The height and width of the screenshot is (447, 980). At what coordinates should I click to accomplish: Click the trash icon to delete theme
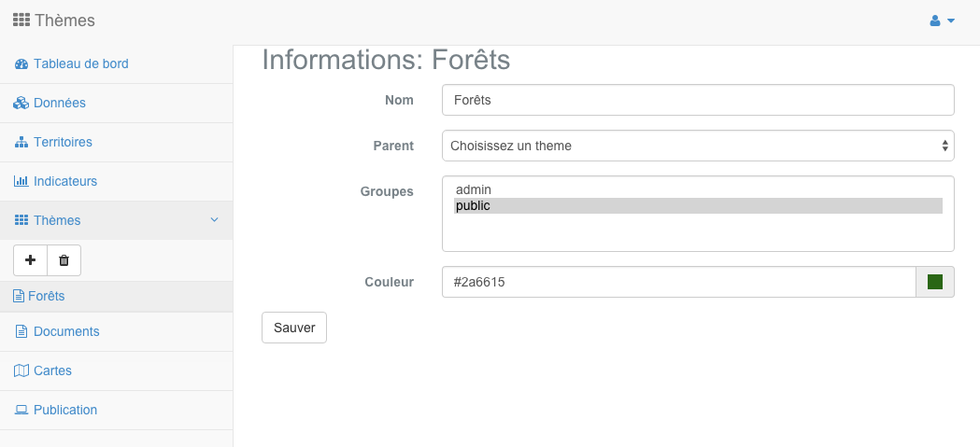pyautogui.click(x=64, y=260)
